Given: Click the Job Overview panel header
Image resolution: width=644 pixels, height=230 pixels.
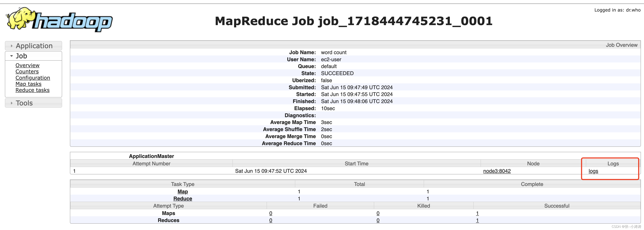Looking at the screenshot, I should coord(355,45).
